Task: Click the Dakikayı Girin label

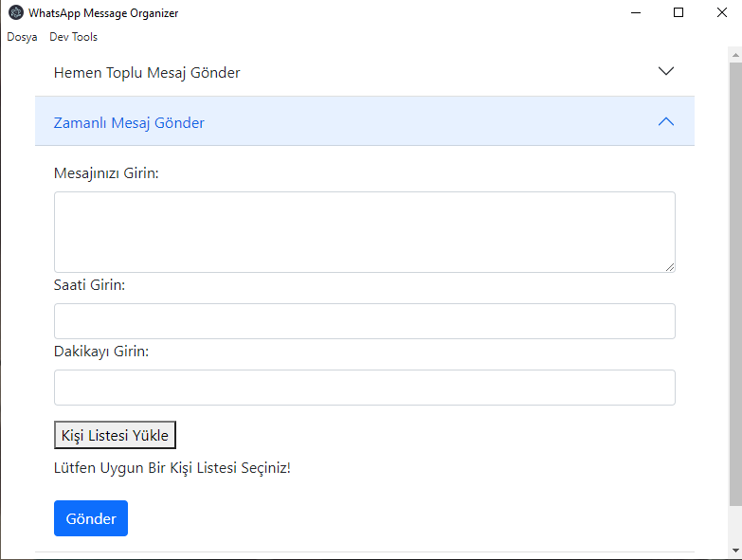Action: [101, 352]
